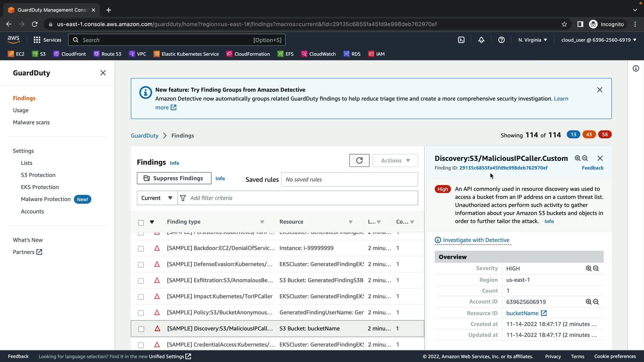Viewport: 644px width, 362px height.
Task: Click the EC2 shortcut in favorites bar
Action: click(x=16, y=54)
